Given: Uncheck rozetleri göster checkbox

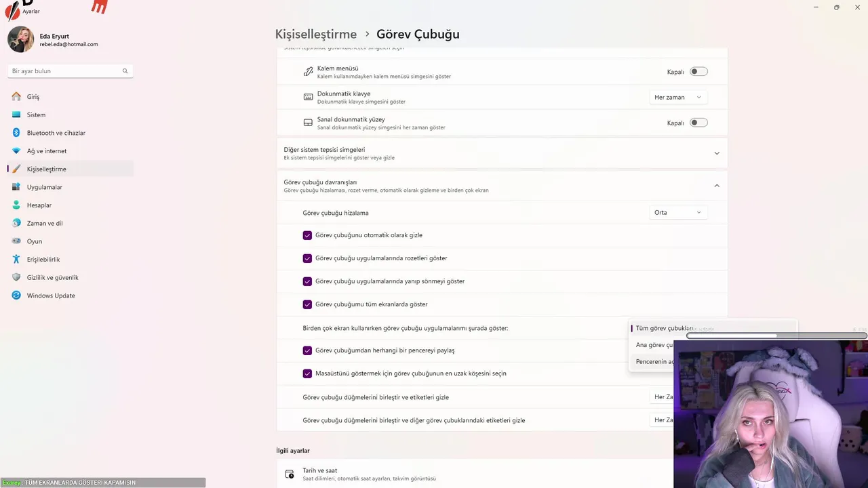Looking at the screenshot, I should (x=307, y=258).
